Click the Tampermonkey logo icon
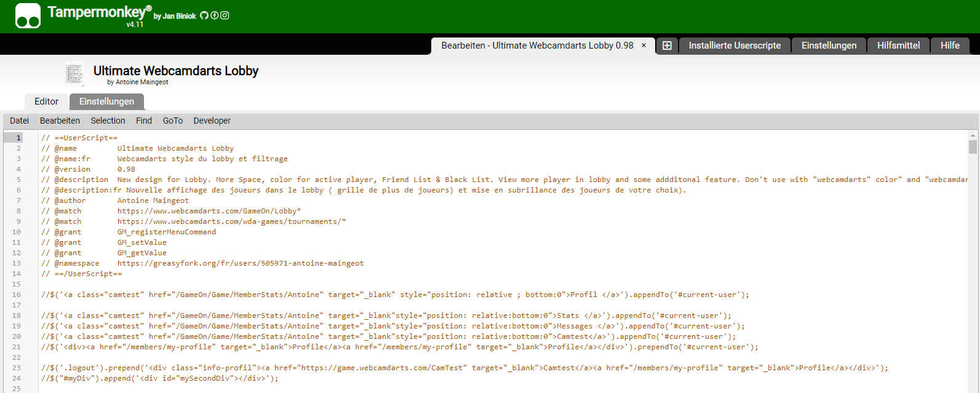Viewport: 980px width, 393px height. 28,16
